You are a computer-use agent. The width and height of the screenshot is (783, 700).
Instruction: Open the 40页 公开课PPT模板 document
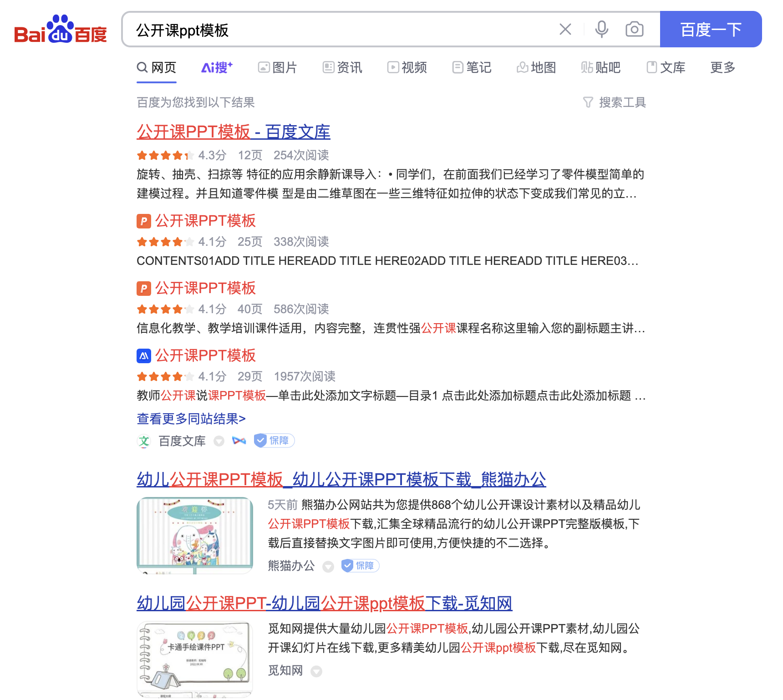(x=205, y=288)
